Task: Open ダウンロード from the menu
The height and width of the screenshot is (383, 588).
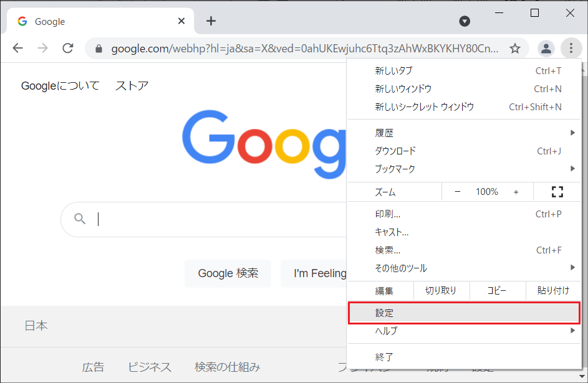Action: (x=465, y=151)
